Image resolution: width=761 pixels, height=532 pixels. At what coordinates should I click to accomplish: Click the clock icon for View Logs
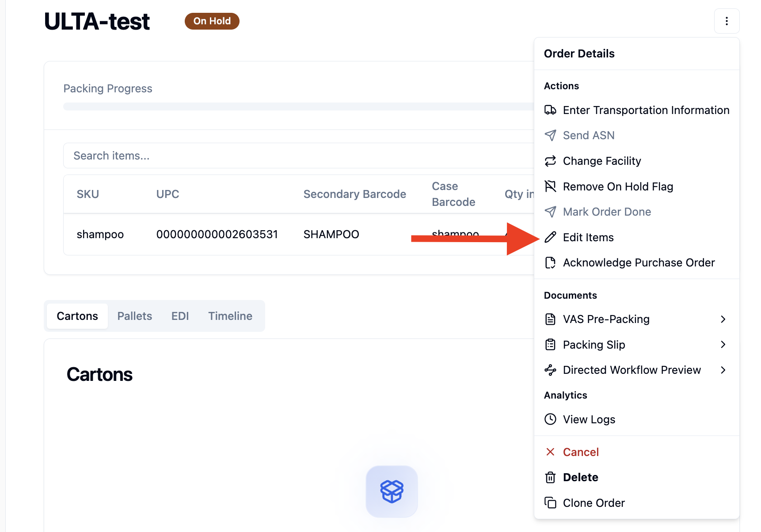550,419
